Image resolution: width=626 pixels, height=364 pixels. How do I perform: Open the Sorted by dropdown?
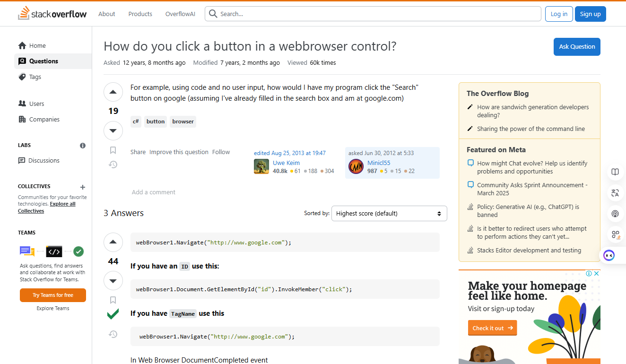point(389,214)
